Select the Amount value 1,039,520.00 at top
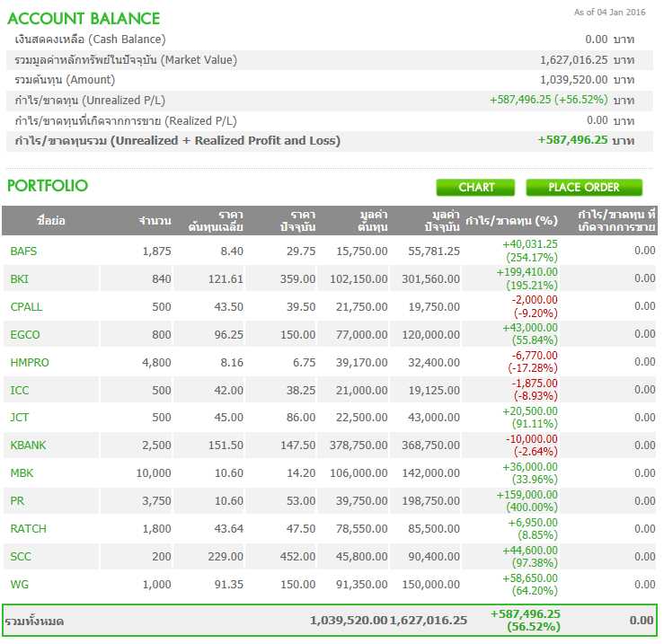This screenshot has width=664, height=644. pyautogui.click(x=574, y=80)
